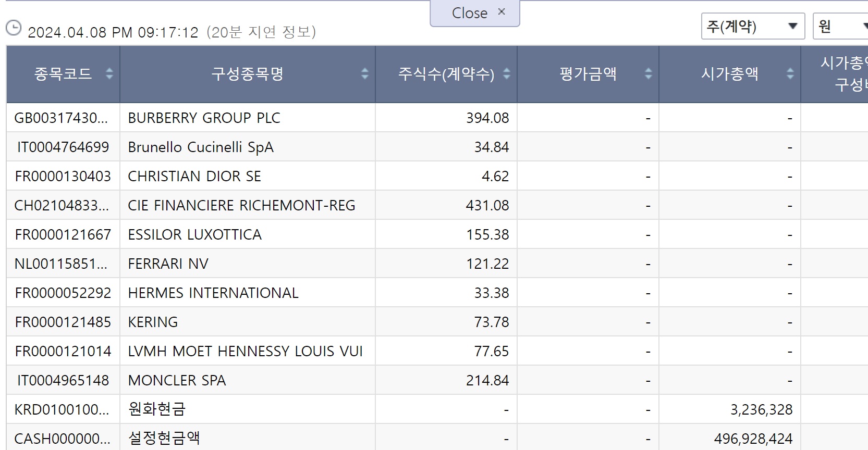Image resolution: width=868 pixels, height=450 pixels.
Task: Click the 주식수(계약수) header label
Action: point(446,74)
